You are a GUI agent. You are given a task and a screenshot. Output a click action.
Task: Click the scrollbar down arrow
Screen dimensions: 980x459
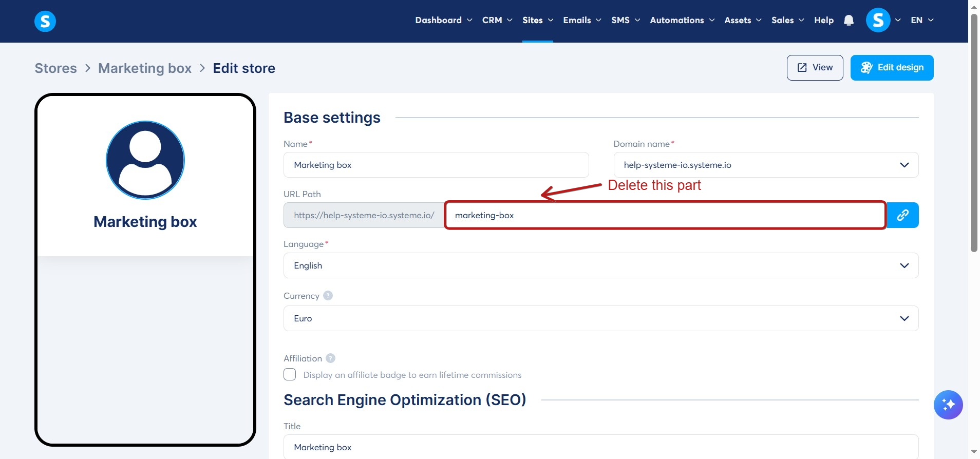974,452
